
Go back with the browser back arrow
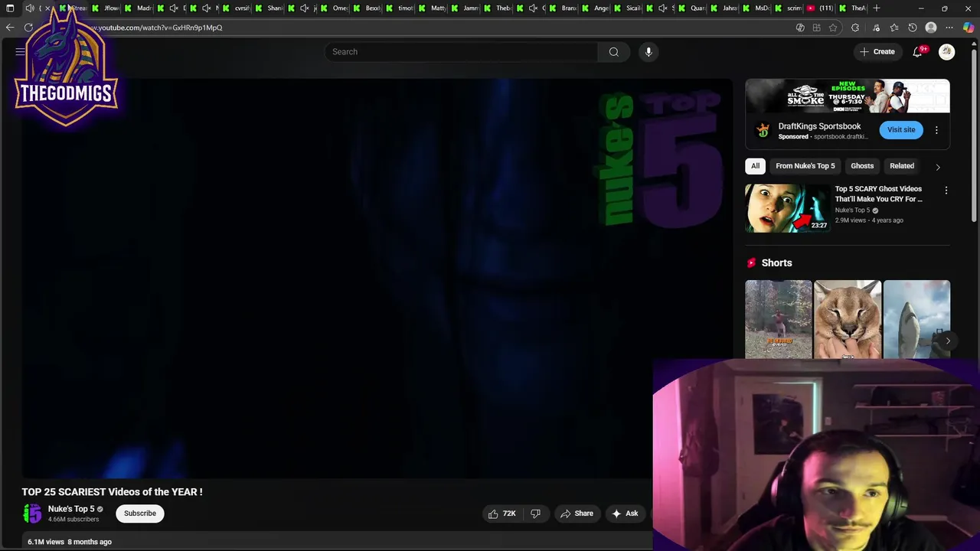click(x=10, y=28)
